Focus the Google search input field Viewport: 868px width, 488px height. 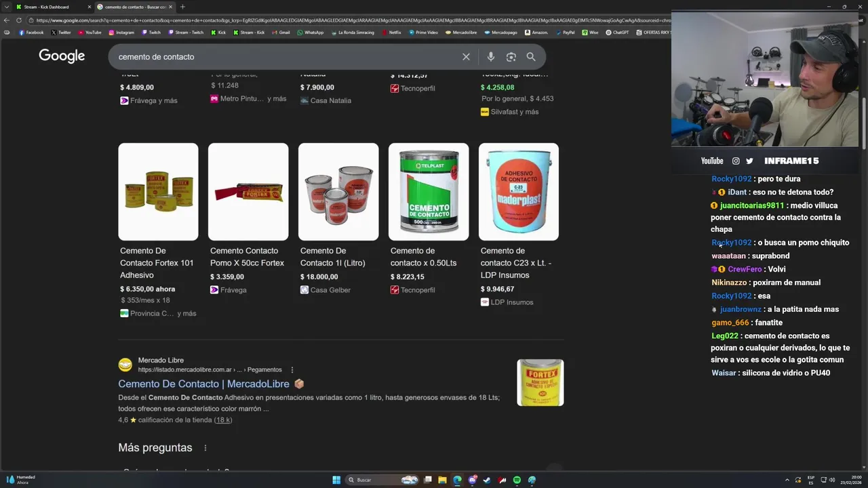[285, 57]
